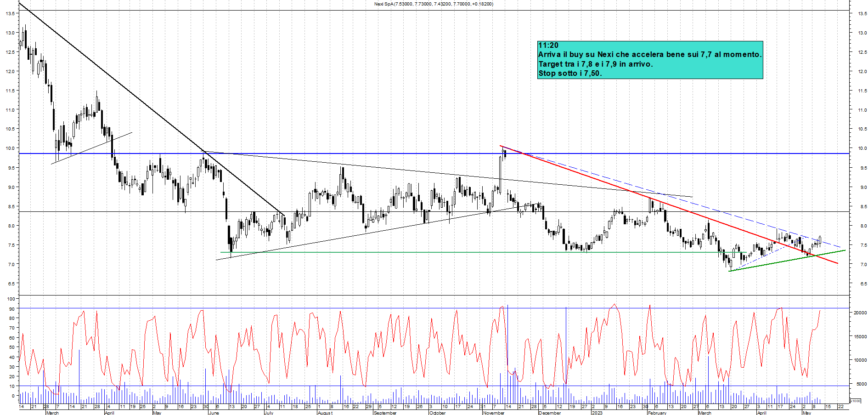Click the cyan annotation note box

(x=650, y=60)
